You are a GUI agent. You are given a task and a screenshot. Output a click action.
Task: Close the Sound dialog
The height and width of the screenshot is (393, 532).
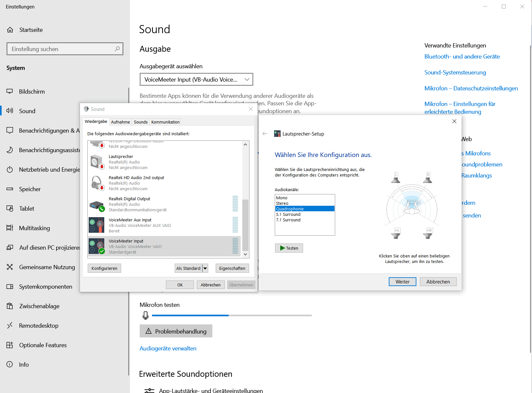coord(251,109)
